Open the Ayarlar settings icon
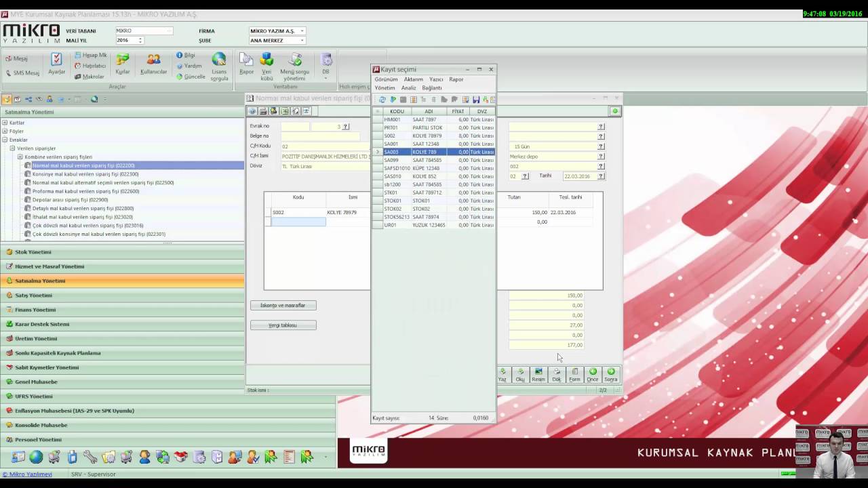This screenshot has width=868, height=488. point(56,64)
